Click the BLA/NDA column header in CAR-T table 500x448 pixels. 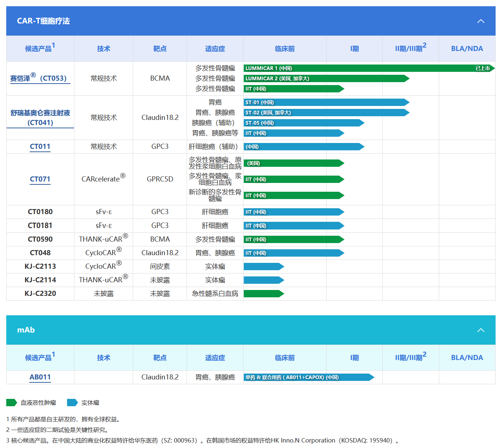(x=467, y=48)
